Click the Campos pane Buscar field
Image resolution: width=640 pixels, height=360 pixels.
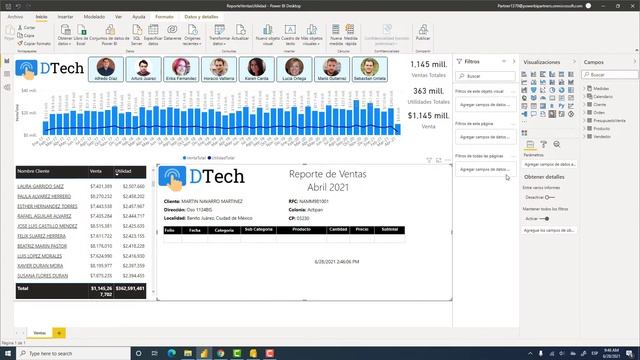click(x=610, y=75)
